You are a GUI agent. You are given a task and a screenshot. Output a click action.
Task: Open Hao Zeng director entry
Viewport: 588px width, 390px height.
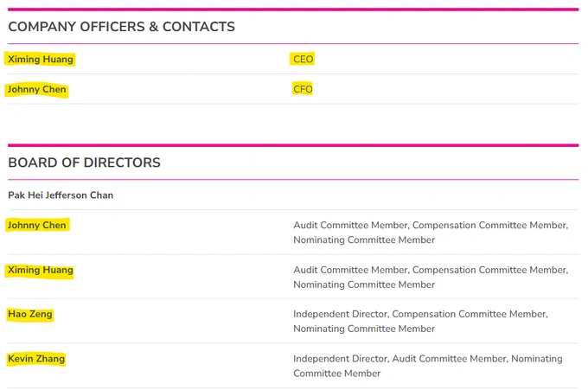click(x=30, y=314)
